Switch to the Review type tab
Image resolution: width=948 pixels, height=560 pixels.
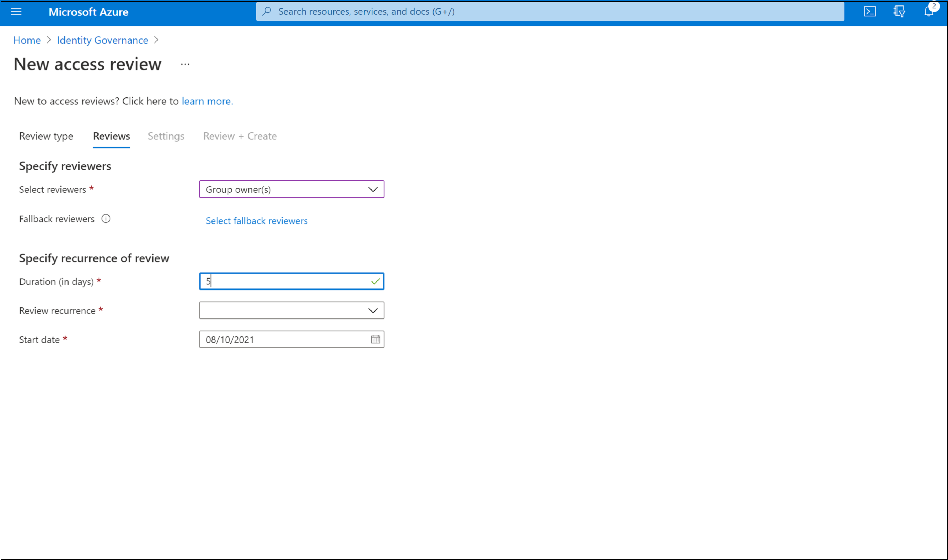coord(46,136)
